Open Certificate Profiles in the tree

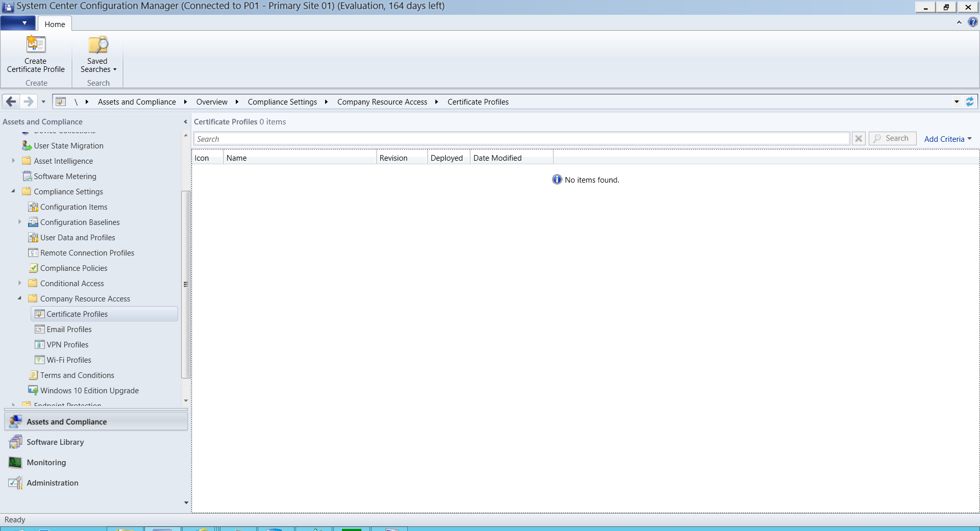click(77, 314)
